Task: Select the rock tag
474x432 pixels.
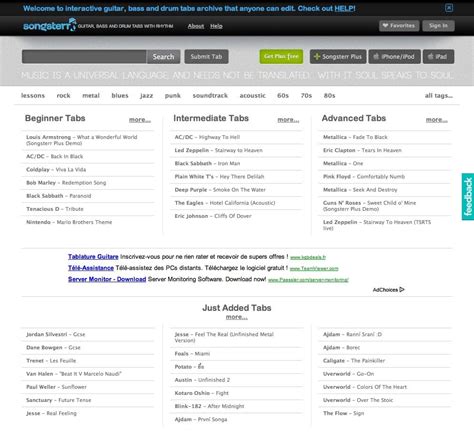Action: point(63,96)
